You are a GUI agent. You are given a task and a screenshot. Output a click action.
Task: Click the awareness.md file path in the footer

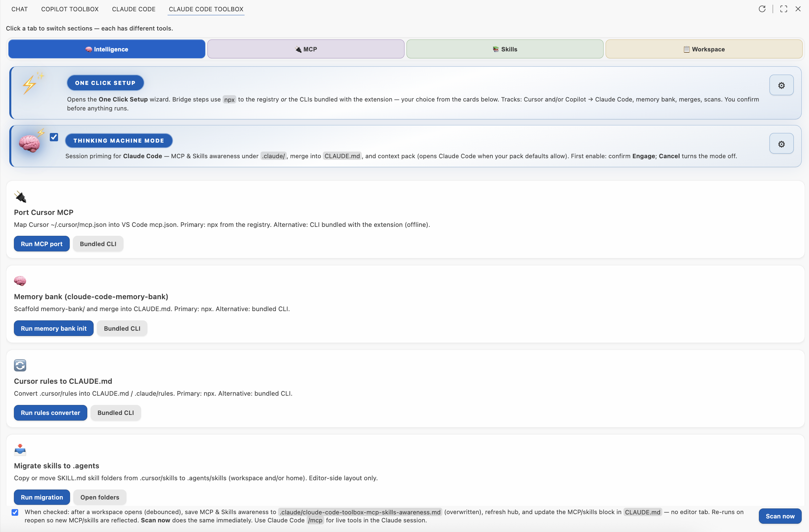coord(360,512)
